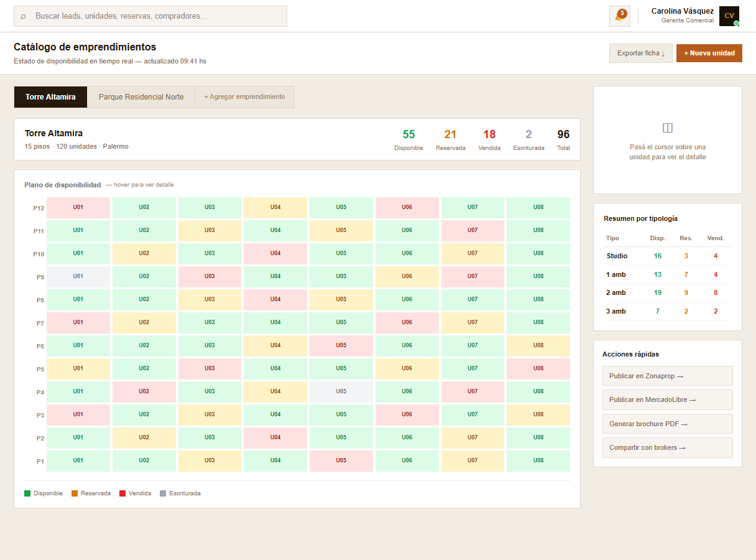Click Compartir con brokers button
756x560 pixels.
[x=667, y=447]
